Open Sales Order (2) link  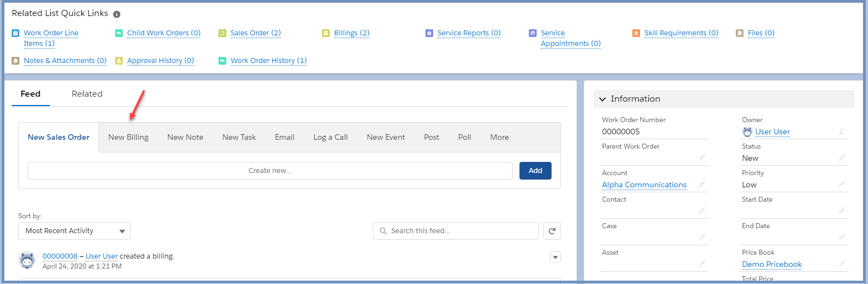256,33
